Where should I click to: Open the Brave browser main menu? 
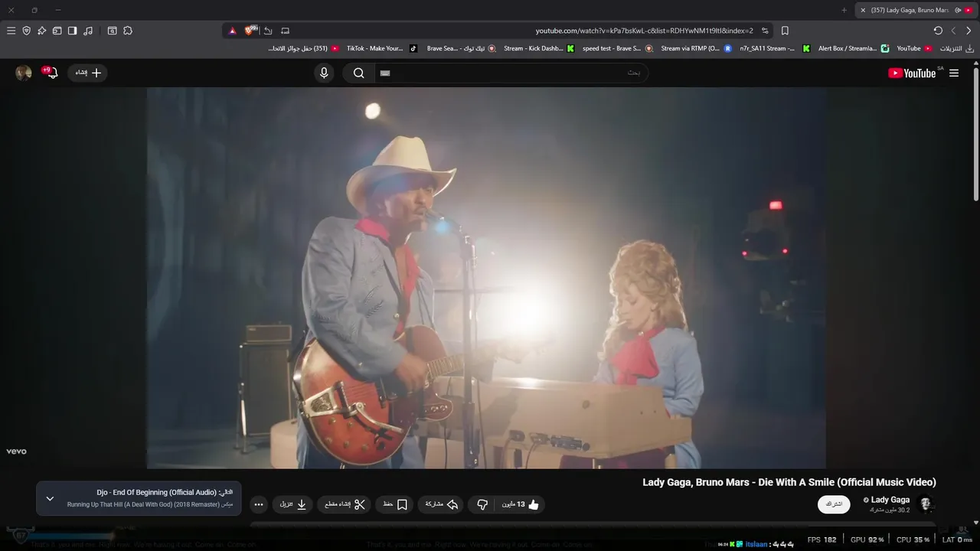(x=11, y=31)
